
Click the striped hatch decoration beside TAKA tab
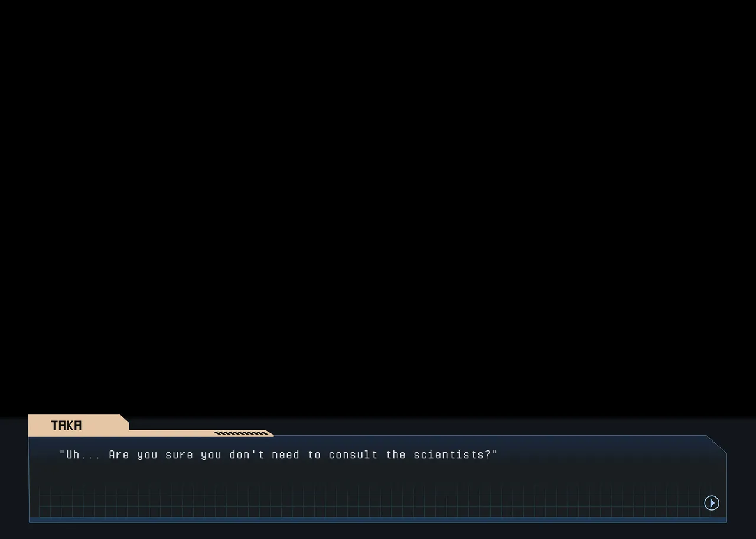coord(241,433)
